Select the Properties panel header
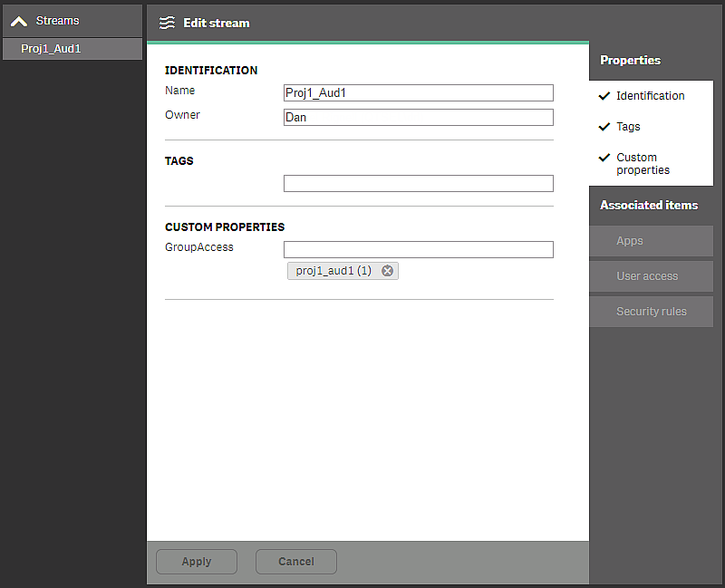The image size is (725, 588). point(630,60)
